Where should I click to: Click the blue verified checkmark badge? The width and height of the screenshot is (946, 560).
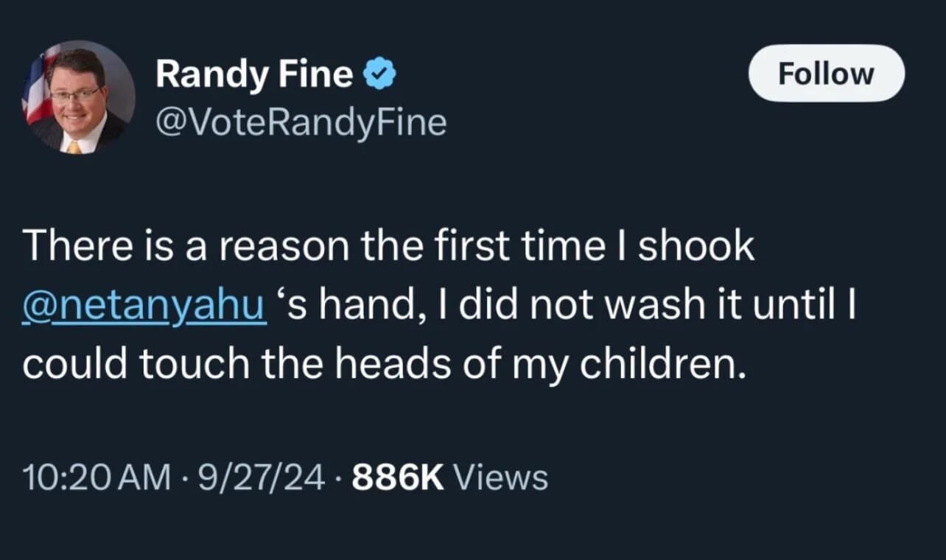point(381,75)
